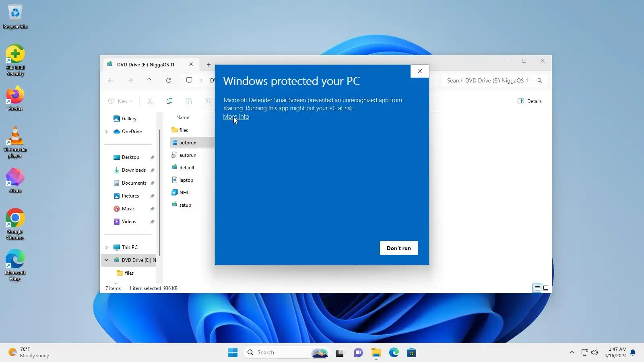Open the New item dropdown in Explorer toolbar

point(120,101)
